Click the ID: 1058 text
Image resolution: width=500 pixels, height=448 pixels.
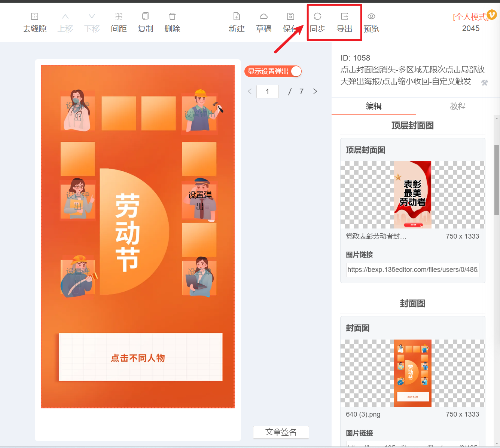point(355,58)
